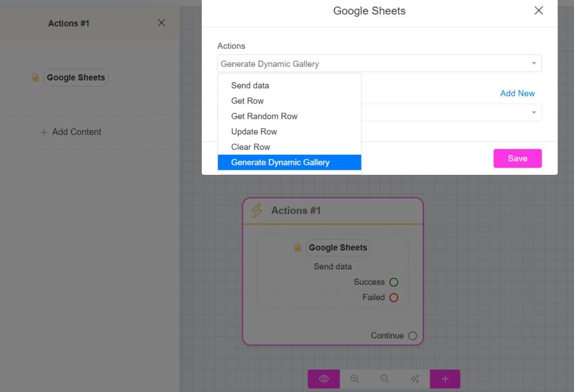
Task: Click the Failed label in node
Action: (x=373, y=297)
